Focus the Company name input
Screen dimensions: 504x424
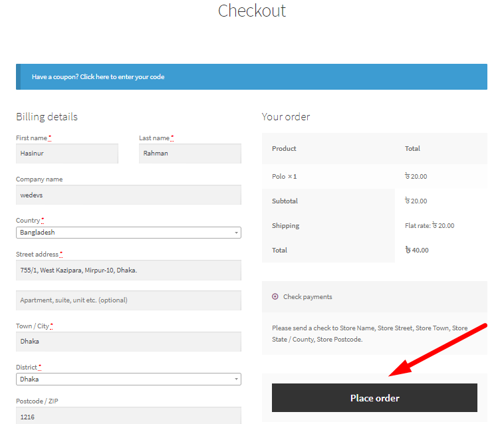128,195
